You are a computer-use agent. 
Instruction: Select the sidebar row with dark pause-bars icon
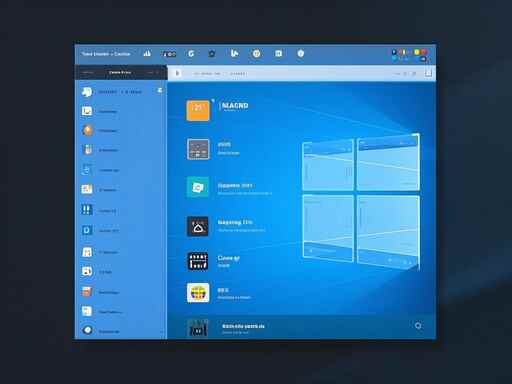pos(121,210)
